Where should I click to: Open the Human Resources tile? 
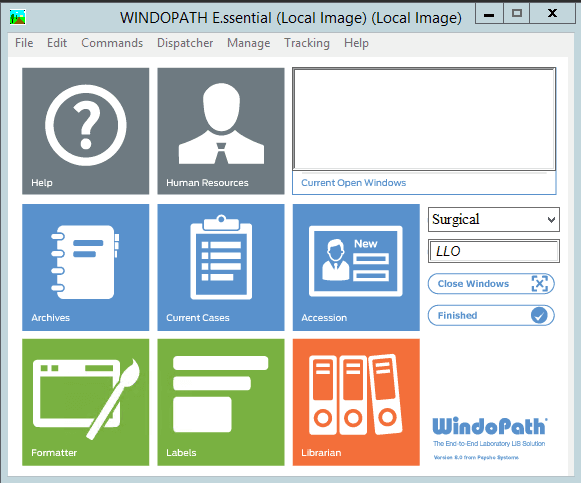click(221, 131)
